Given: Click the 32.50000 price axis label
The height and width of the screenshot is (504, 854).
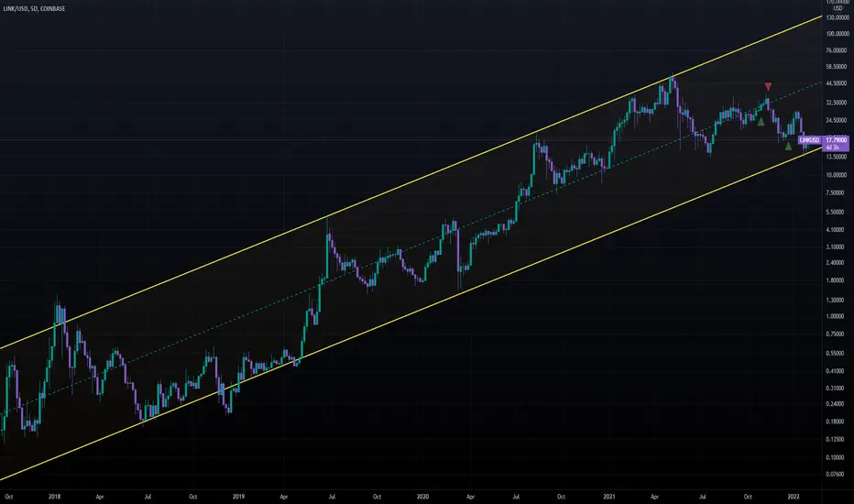Looking at the screenshot, I should tap(837, 103).
